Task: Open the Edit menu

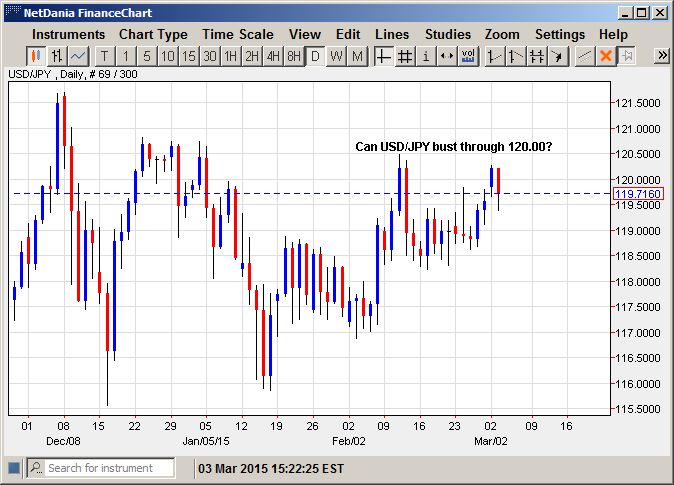Action: pyautogui.click(x=348, y=34)
